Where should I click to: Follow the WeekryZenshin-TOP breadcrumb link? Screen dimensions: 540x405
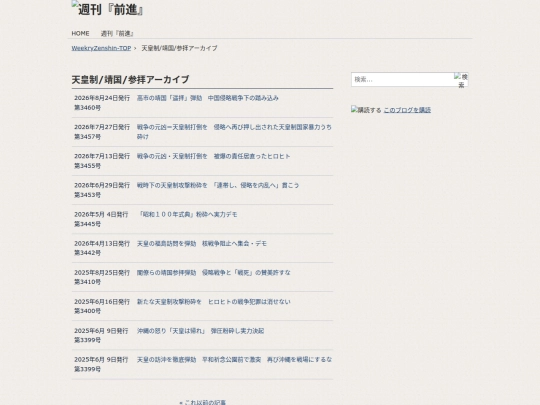(101, 48)
